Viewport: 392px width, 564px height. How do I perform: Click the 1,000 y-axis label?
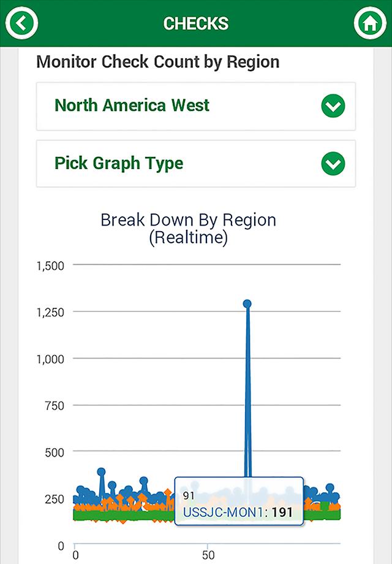pos(50,358)
